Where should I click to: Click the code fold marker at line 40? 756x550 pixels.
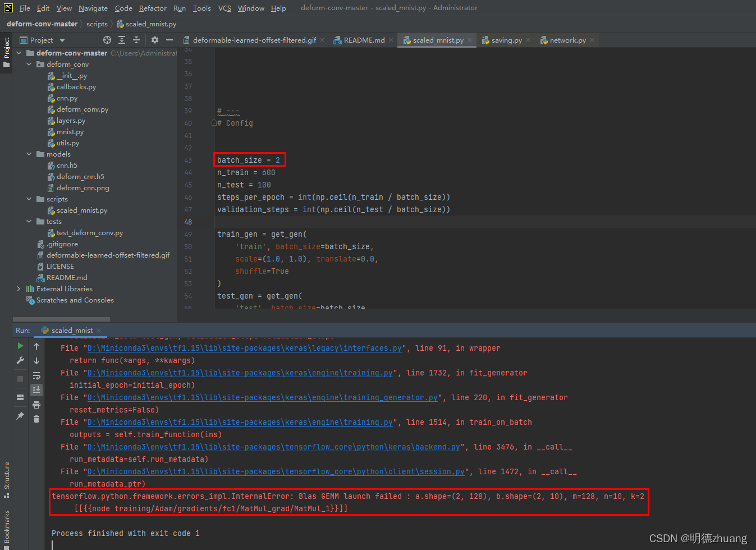pos(214,123)
